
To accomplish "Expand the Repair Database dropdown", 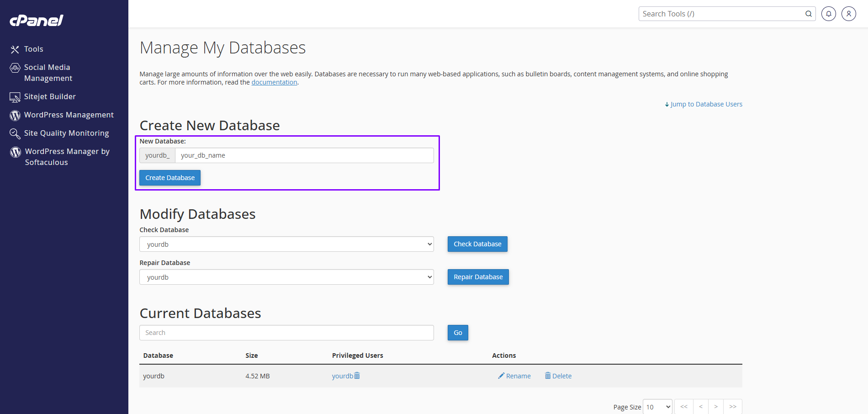I will tap(286, 277).
